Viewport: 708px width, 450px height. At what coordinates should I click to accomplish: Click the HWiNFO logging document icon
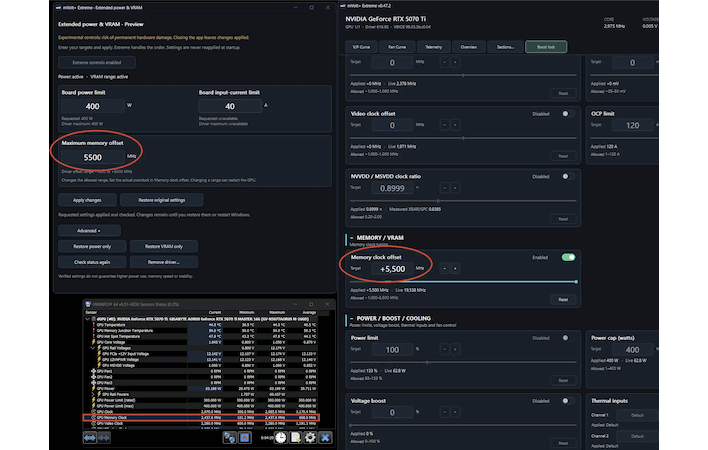295,437
